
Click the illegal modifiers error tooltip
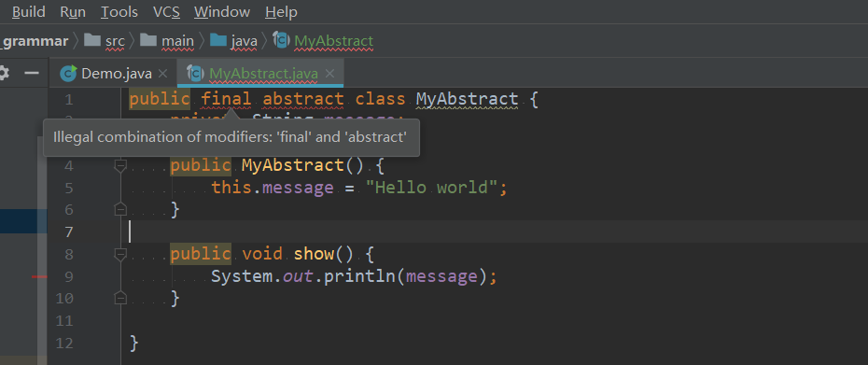click(231, 137)
